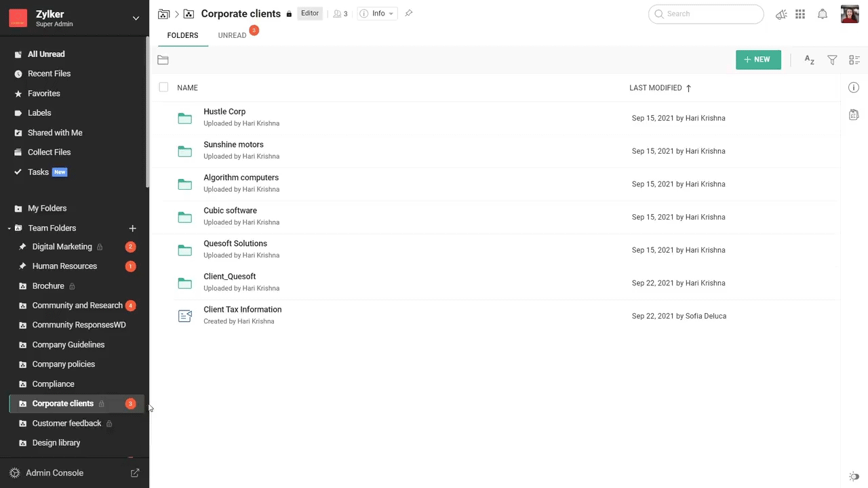Open the filter funnel icon
The width and height of the screenshot is (868, 488).
[832, 60]
